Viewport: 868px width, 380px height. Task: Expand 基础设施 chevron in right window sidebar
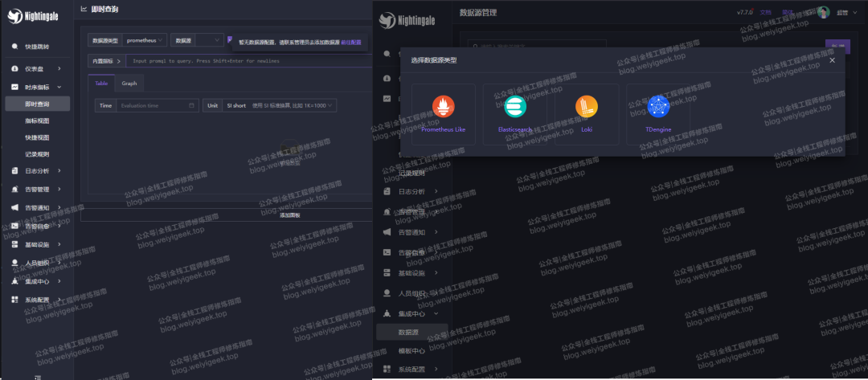pos(436,272)
